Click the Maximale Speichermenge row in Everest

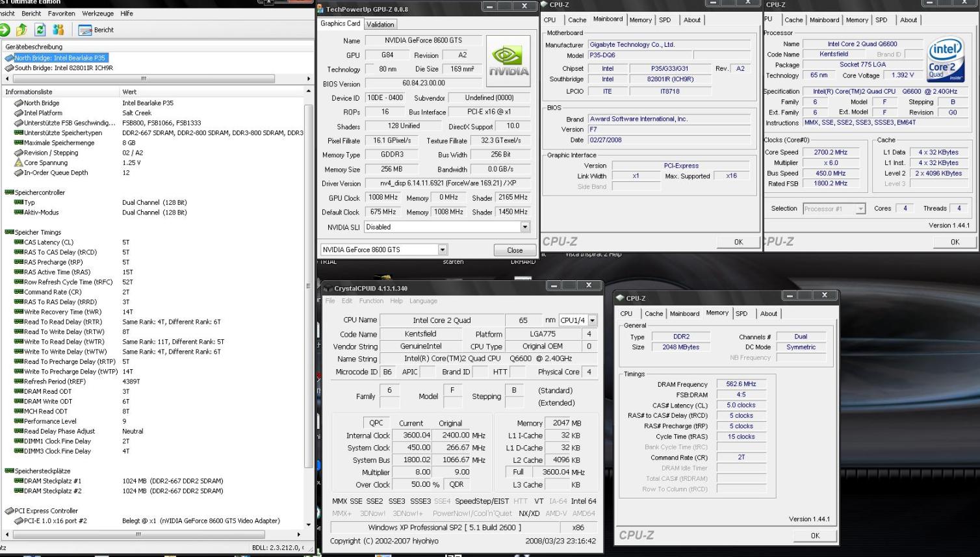click(x=153, y=143)
